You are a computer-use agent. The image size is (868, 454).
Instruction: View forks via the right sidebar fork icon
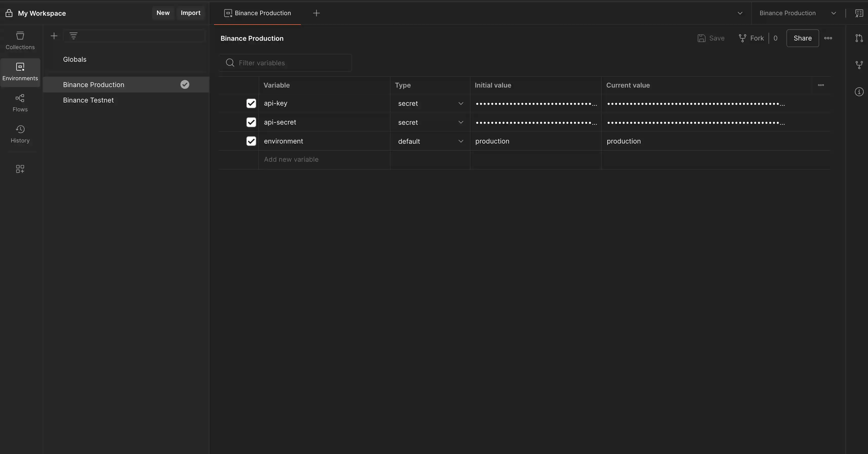click(859, 65)
